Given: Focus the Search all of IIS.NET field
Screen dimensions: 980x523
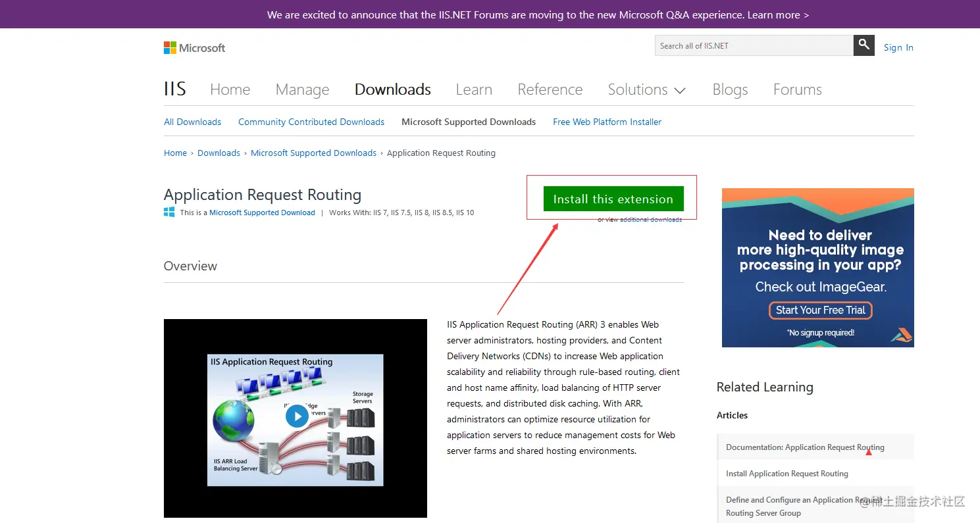Looking at the screenshot, I should (754, 45).
